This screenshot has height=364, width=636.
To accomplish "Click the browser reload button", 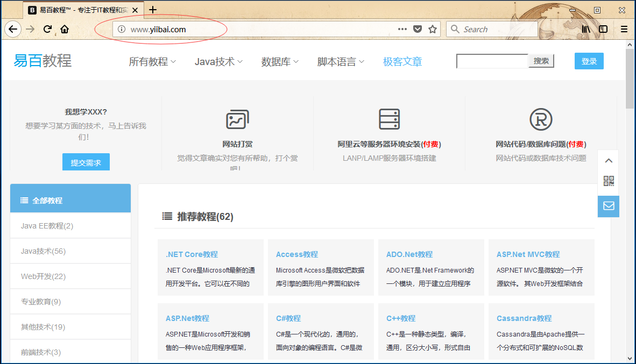I will click(47, 30).
